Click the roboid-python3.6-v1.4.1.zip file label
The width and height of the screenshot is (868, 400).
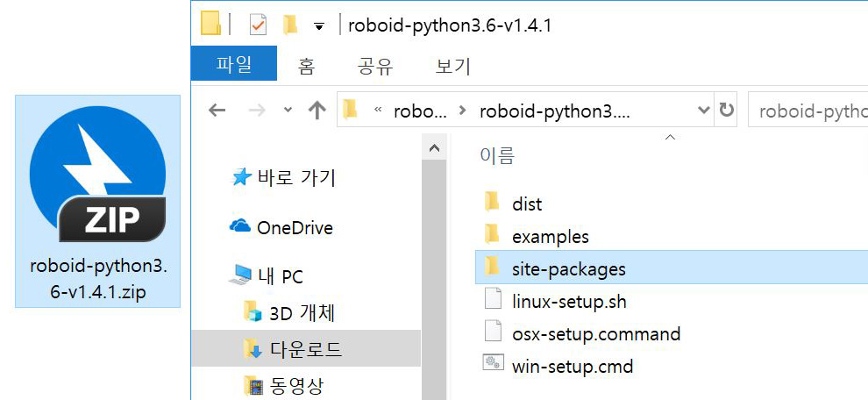point(98,279)
